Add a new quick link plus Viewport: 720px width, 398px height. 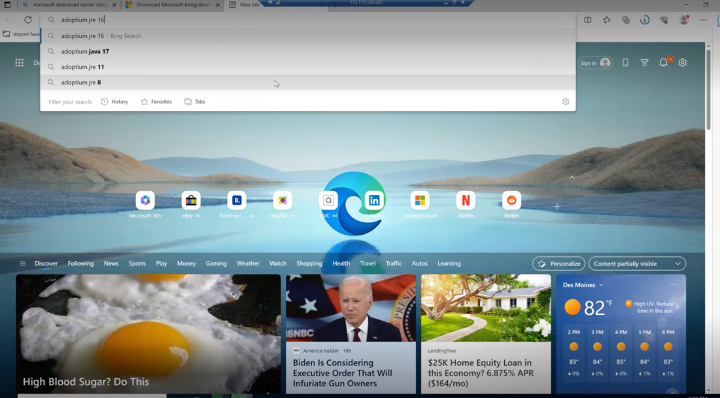point(557,207)
